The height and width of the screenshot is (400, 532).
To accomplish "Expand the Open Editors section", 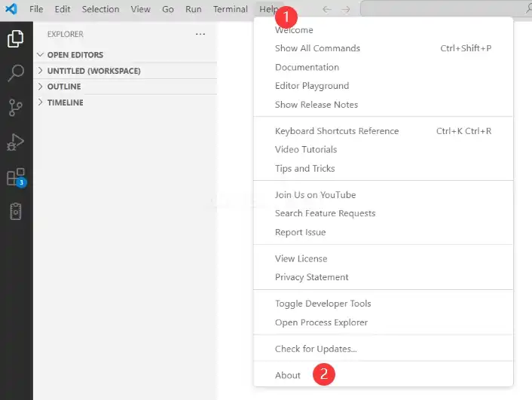I will point(75,55).
